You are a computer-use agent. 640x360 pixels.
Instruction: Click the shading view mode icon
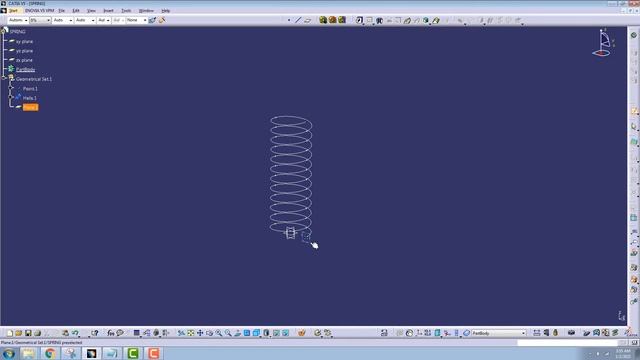(266, 333)
